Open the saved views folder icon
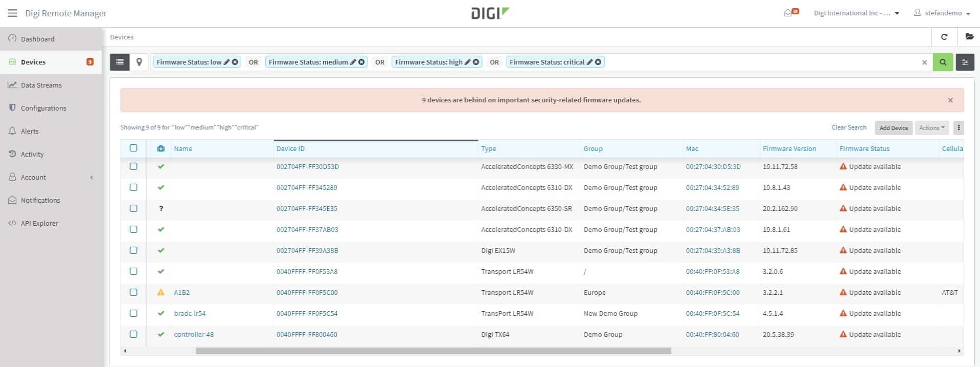 coord(969,37)
